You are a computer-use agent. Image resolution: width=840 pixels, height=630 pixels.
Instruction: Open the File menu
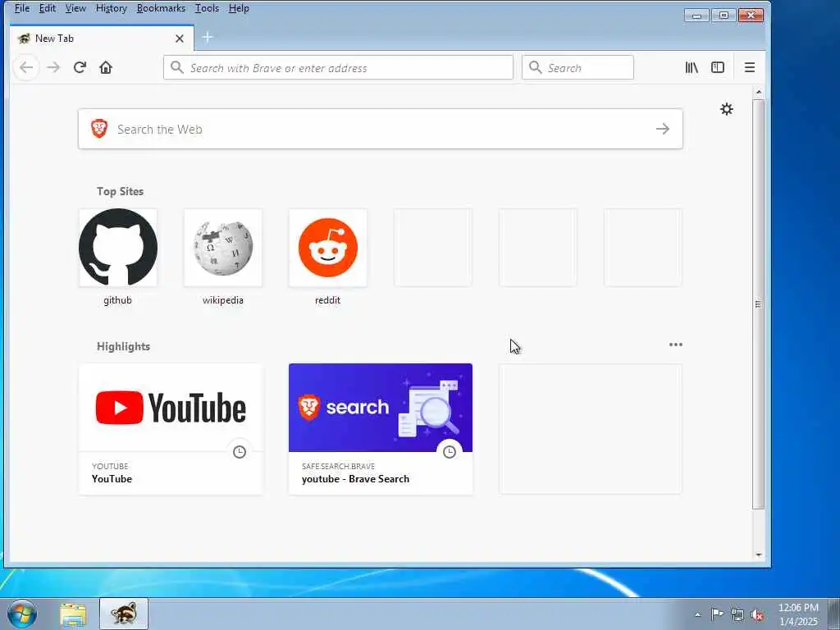coord(22,8)
